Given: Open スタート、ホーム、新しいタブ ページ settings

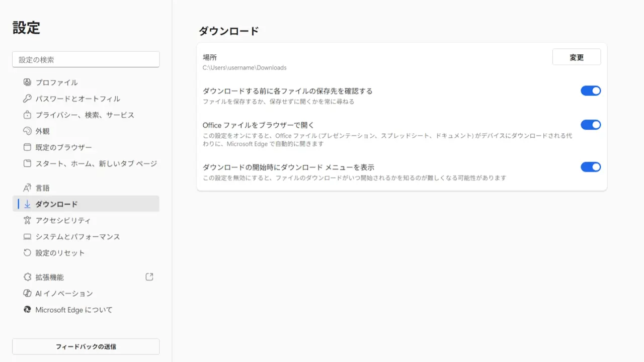Looking at the screenshot, I should coord(96,164).
